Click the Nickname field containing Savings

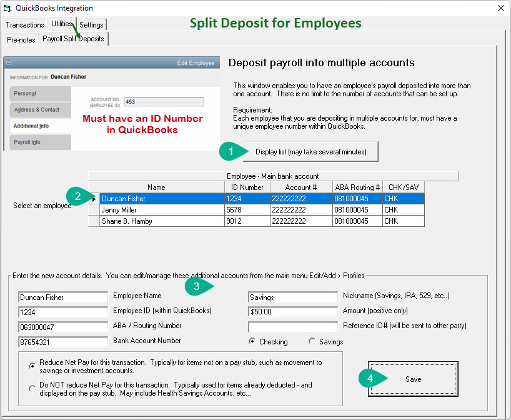point(293,297)
